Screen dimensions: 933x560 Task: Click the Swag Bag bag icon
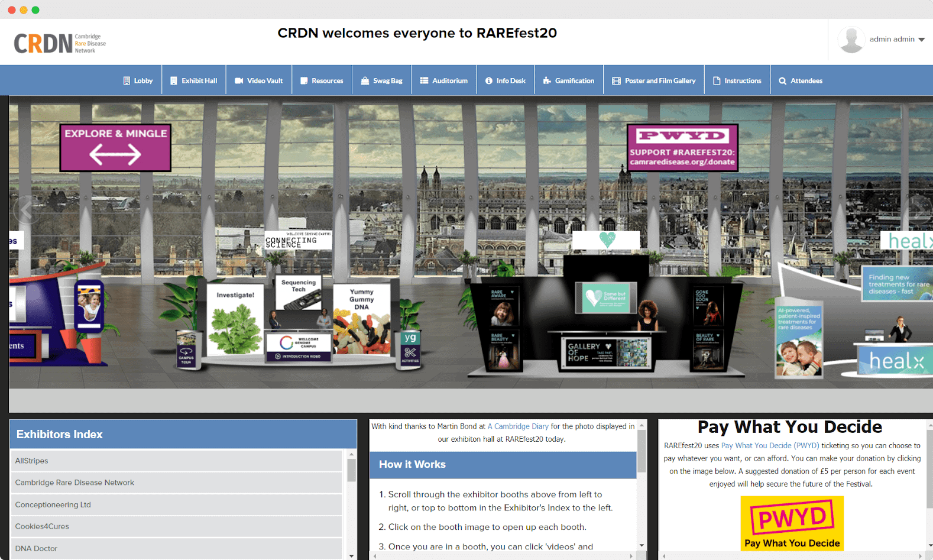pyautogui.click(x=365, y=80)
